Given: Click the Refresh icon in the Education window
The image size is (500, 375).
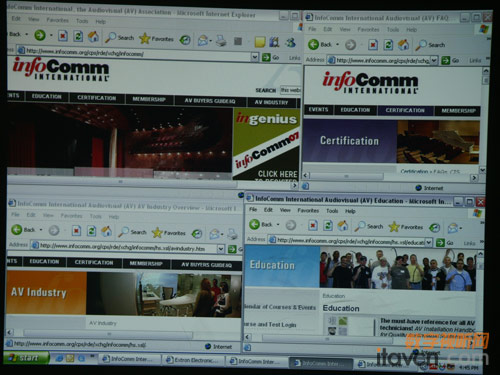Looking at the screenshot, I should pyautogui.click(x=328, y=226).
